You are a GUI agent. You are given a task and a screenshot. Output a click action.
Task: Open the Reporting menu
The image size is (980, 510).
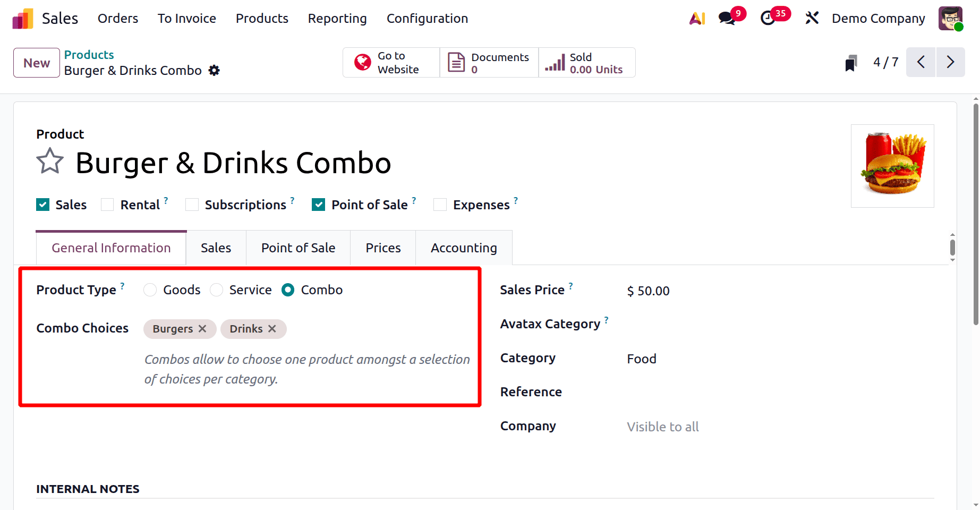click(x=337, y=18)
